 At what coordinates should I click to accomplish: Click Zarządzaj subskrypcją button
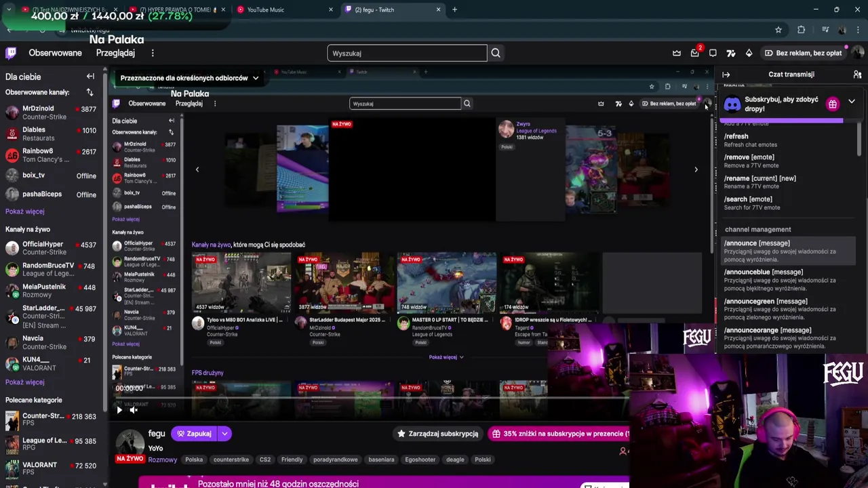[x=438, y=434]
